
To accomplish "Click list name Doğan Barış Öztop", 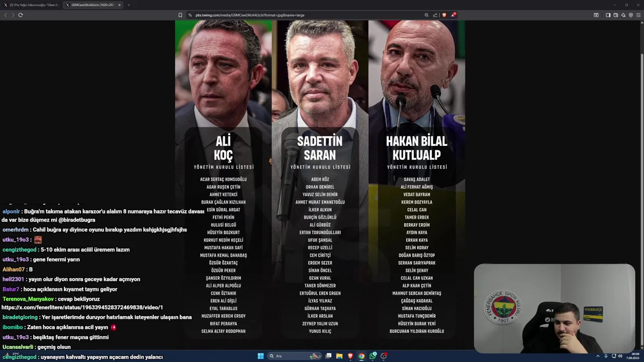I will (417, 255).
